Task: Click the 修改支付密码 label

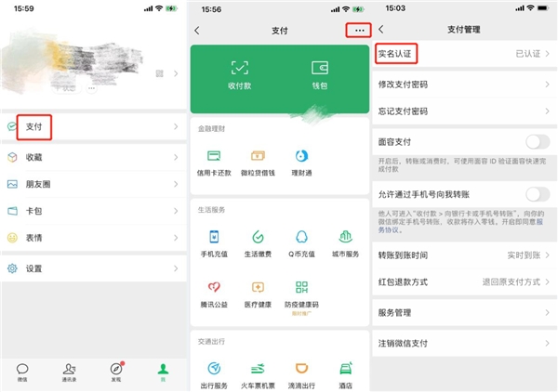Action: tap(403, 85)
